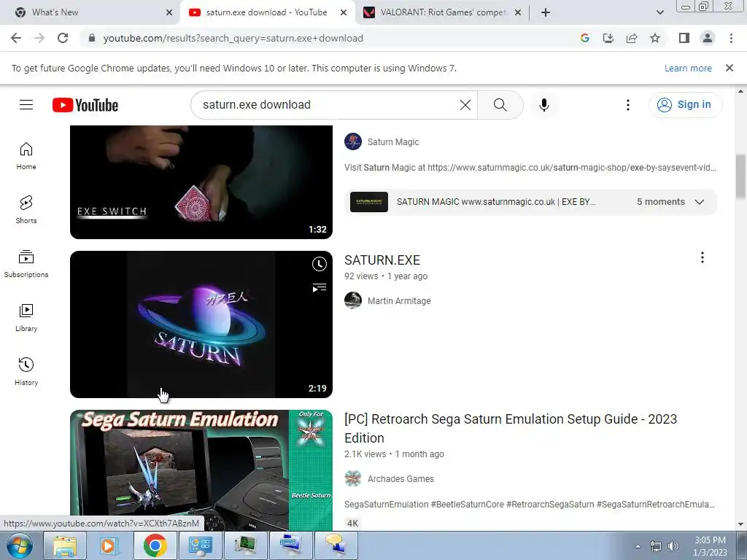Open Chrome profile icon
Image resolution: width=747 pixels, height=560 pixels.
click(x=708, y=38)
